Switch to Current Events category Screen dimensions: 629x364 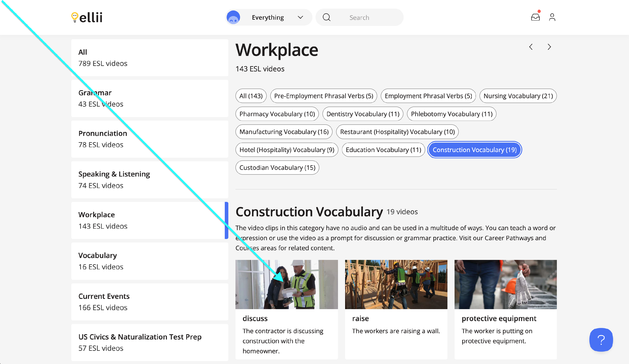150,302
